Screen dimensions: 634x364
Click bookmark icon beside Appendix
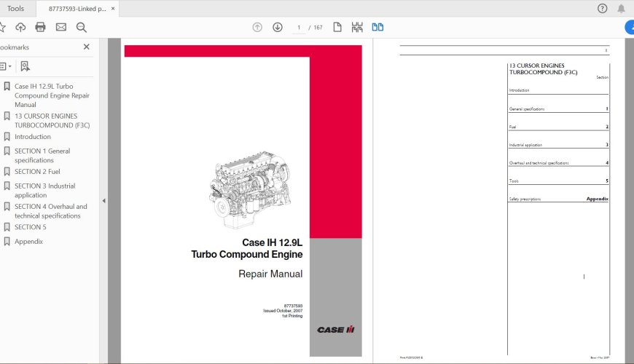point(7,241)
